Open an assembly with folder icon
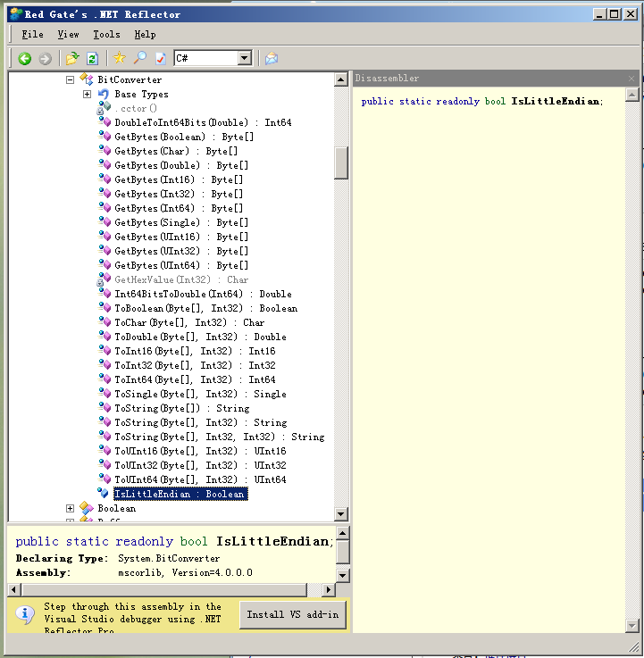The height and width of the screenshot is (658, 644). [x=72, y=58]
